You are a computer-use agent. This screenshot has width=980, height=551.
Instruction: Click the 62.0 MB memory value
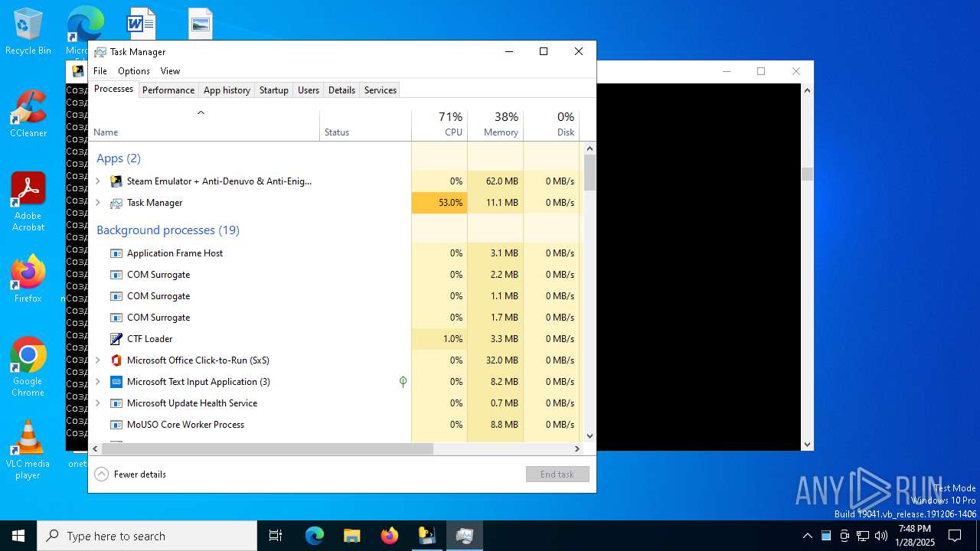click(502, 181)
